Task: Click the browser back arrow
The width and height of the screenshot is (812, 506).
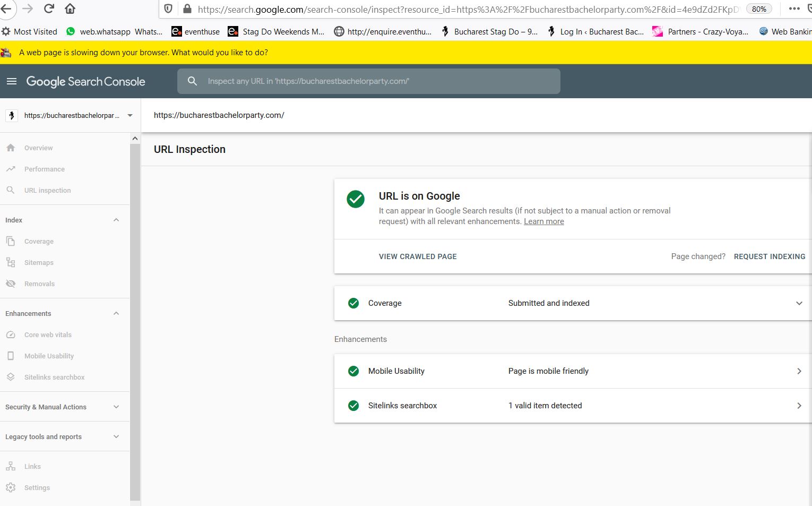Action: tap(6, 8)
